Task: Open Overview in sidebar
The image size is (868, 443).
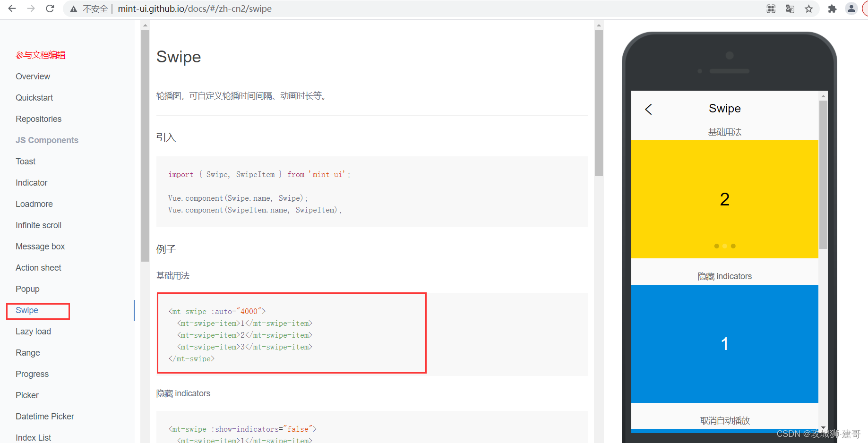Action: [33, 77]
